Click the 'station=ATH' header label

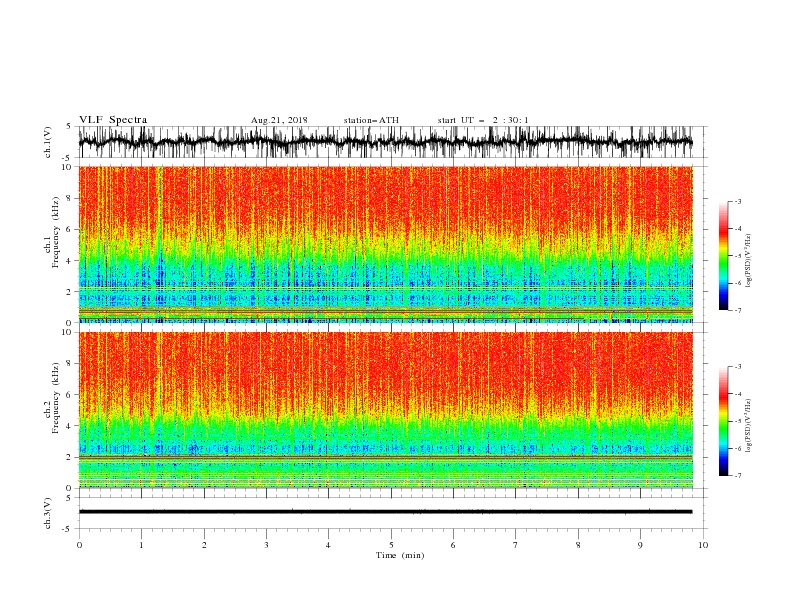coord(371,120)
